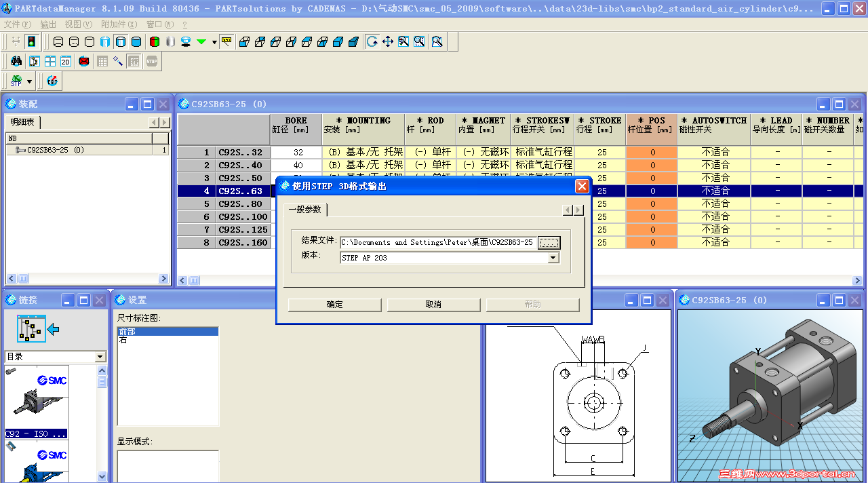The width and height of the screenshot is (868, 483).
Task: Select the first white cylinder wireframe icon
Action: coord(58,41)
